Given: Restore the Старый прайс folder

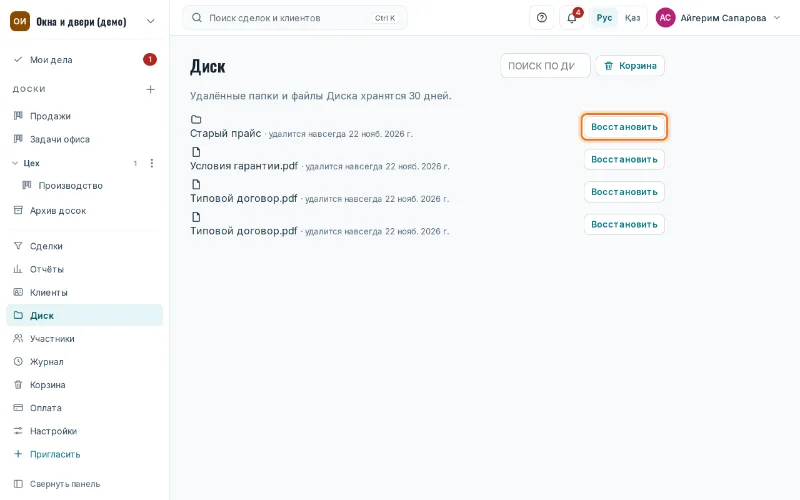Looking at the screenshot, I should pyautogui.click(x=624, y=127).
